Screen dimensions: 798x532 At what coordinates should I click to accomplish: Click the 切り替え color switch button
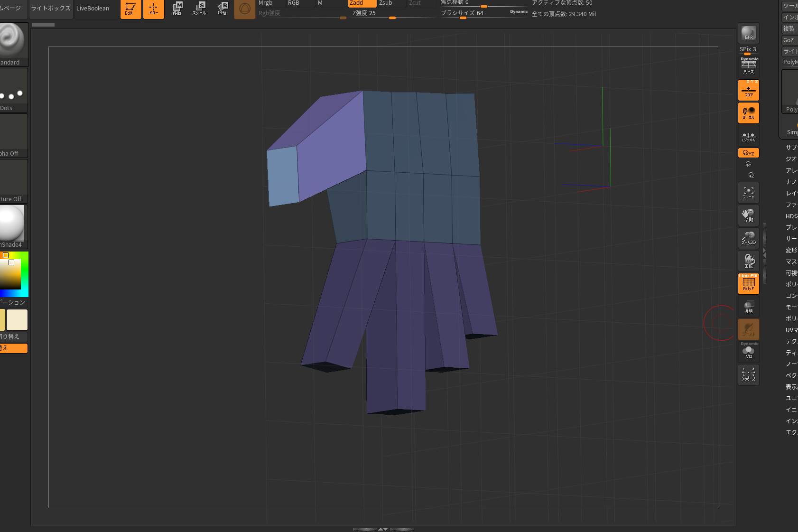coord(12,336)
